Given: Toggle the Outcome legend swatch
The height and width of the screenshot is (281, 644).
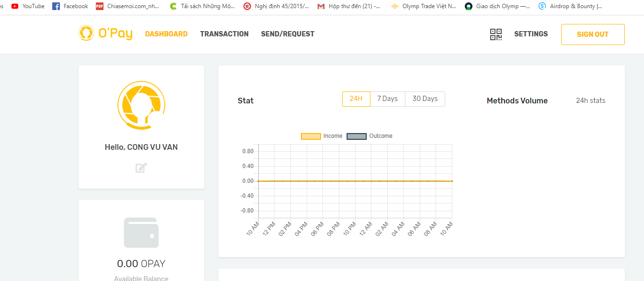Looking at the screenshot, I should tap(356, 136).
